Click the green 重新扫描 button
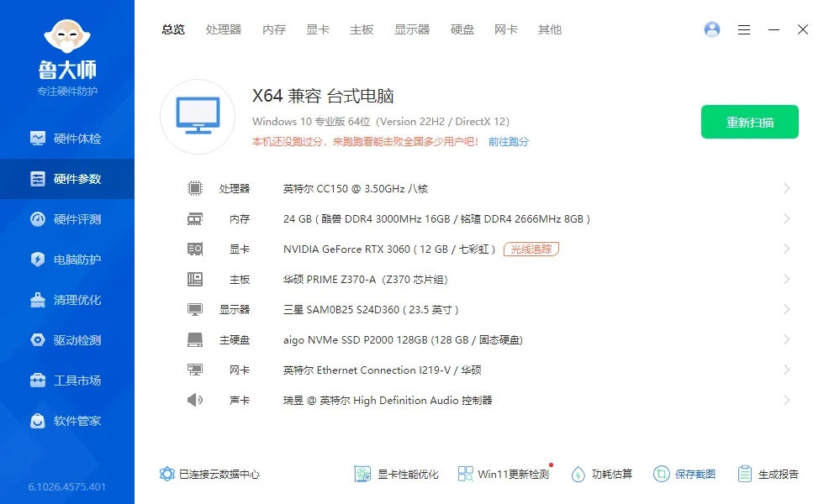The image size is (824, 504). [750, 122]
